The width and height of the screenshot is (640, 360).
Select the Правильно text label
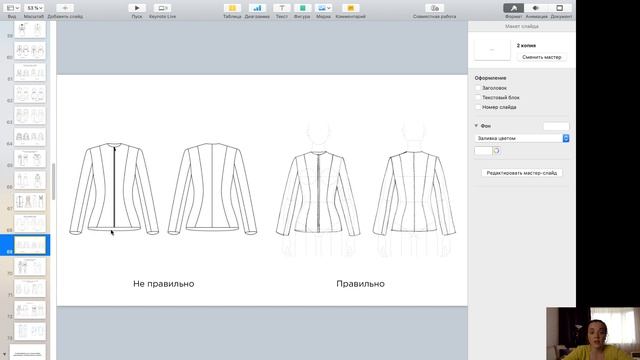(360, 284)
